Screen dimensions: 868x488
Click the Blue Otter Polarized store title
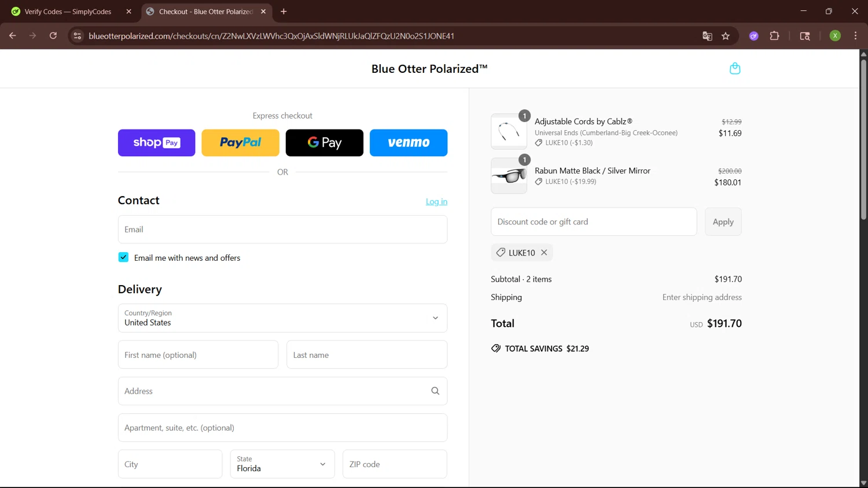tap(429, 69)
